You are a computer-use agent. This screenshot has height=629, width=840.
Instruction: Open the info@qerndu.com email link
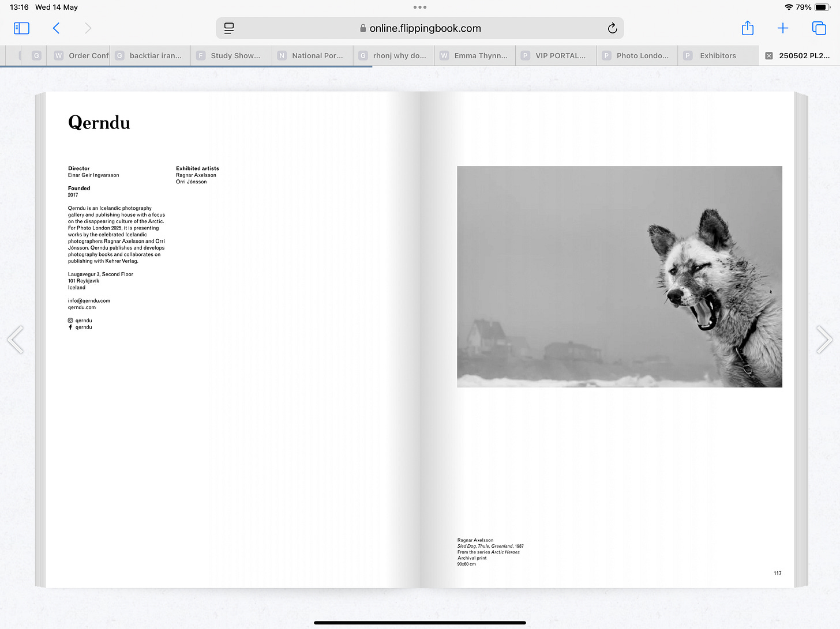89,301
